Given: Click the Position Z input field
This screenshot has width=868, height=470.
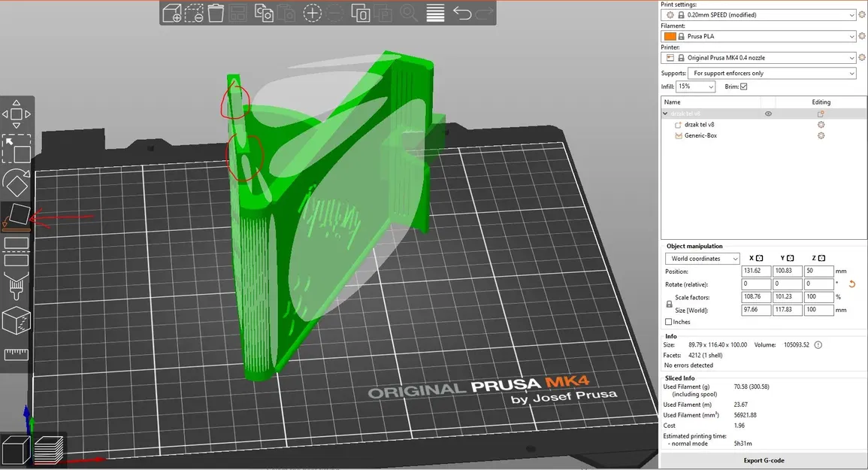Looking at the screenshot, I should tap(818, 271).
